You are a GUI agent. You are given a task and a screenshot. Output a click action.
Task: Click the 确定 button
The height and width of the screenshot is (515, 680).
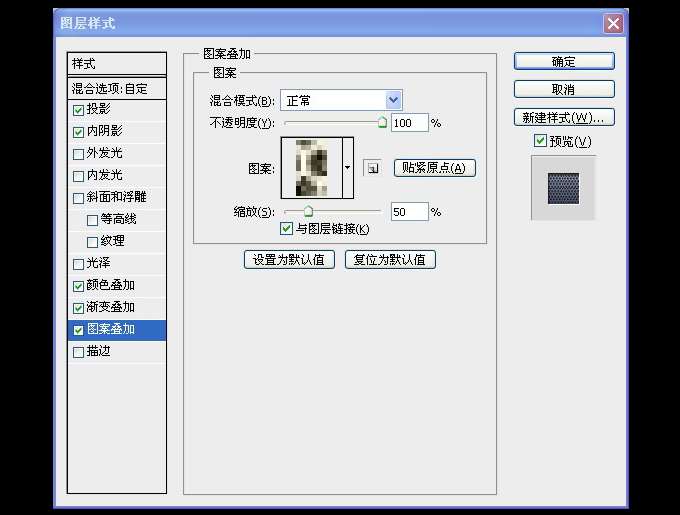click(x=564, y=62)
